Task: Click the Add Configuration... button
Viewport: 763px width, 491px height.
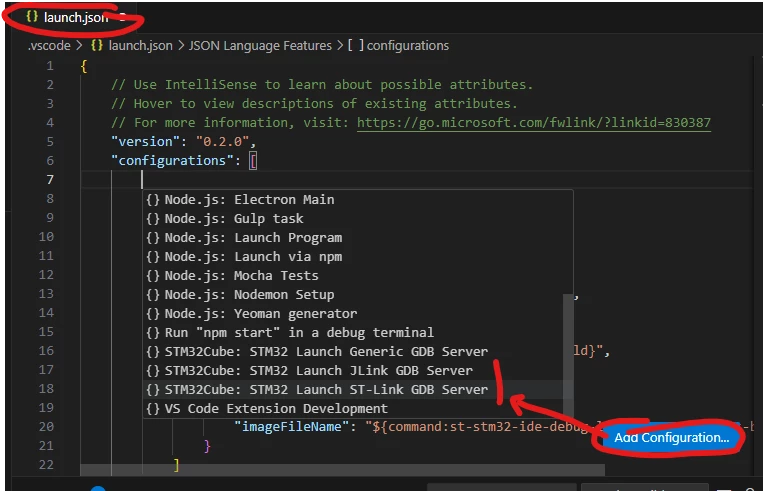Action: [x=671, y=437]
